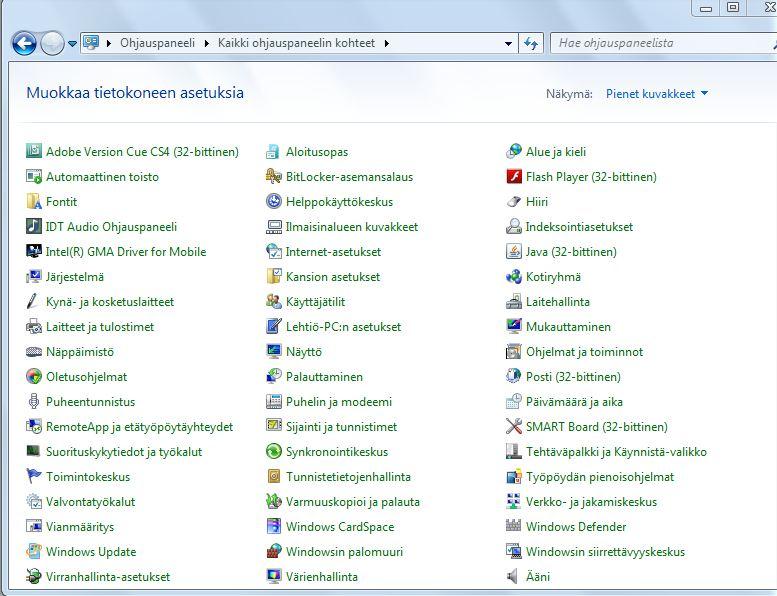Click the Laitteet ja tulostimet printer icon
777x596 pixels.
coord(34,326)
